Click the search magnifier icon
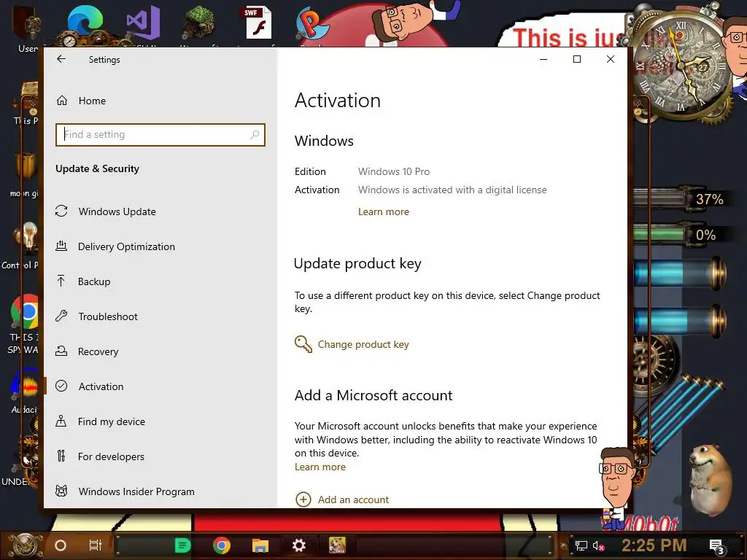The image size is (747, 560). (255, 135)
